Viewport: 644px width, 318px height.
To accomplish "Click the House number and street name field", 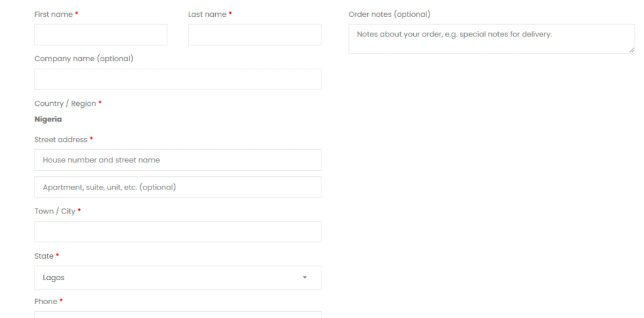I will click(178, 160).
